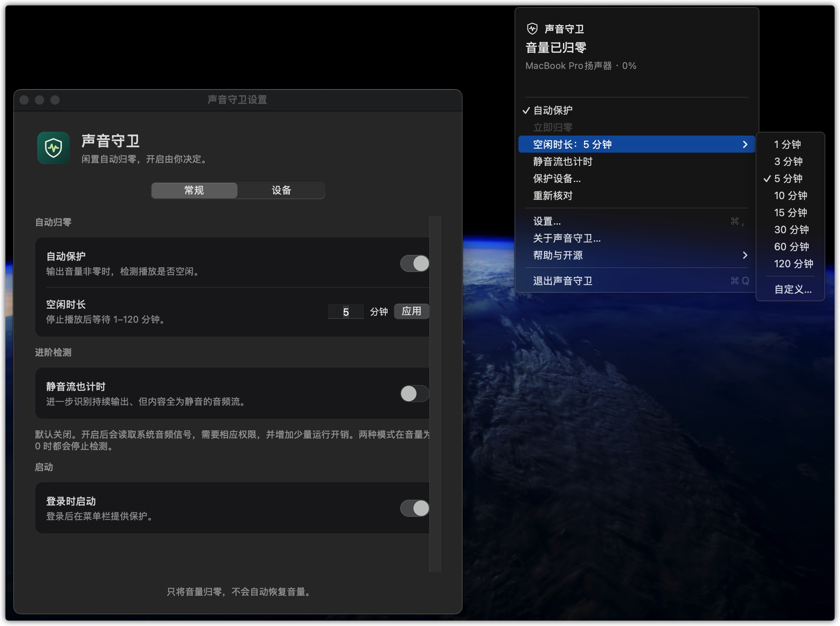
Task: Expand the 空闲时长: 5 分钟 submenu
Action: [636, 144]
